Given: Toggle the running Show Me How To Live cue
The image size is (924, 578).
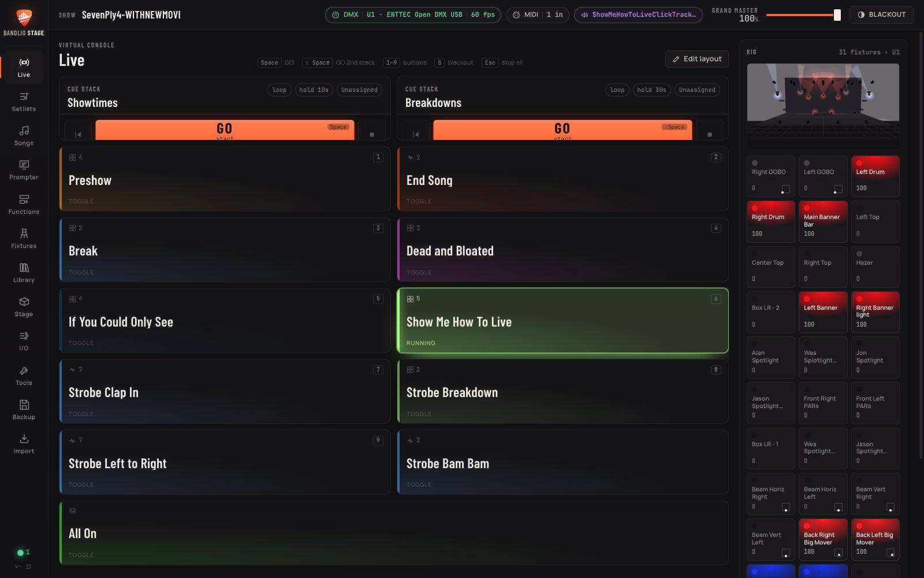Looking at the screenshot, I should tap(563, 320).
